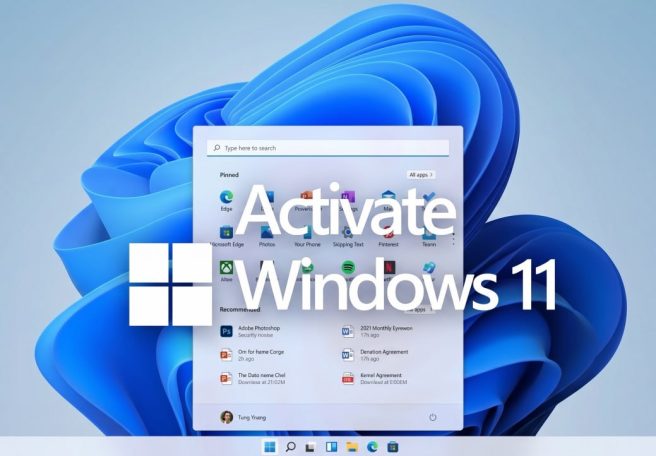
Task: Click the user avatar picture
Action: tap(226, 417)
